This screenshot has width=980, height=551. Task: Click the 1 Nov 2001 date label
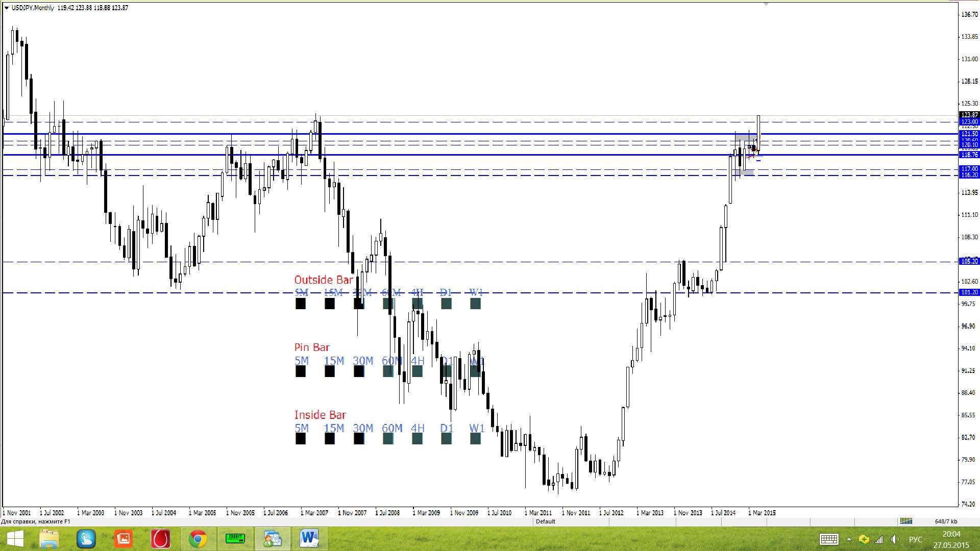[17, 513]
